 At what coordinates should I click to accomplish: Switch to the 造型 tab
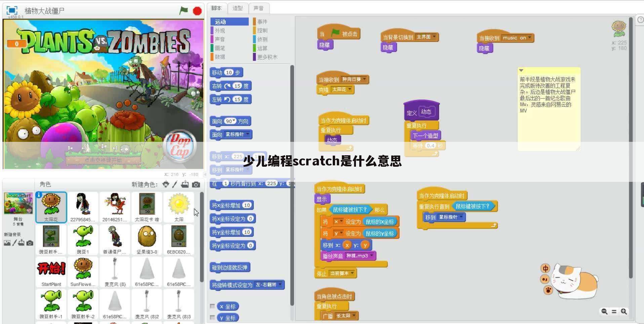coord(238,8)
